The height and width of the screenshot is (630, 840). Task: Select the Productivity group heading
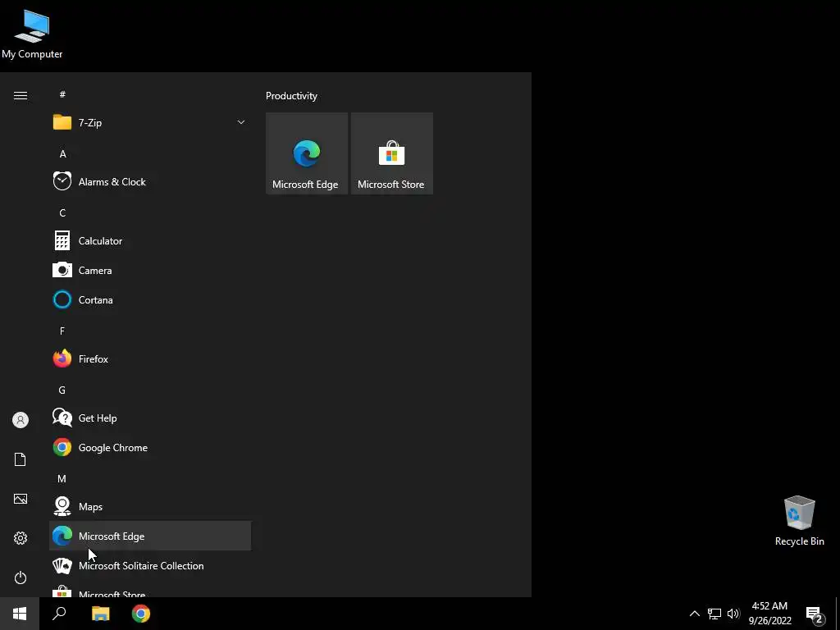291,96
